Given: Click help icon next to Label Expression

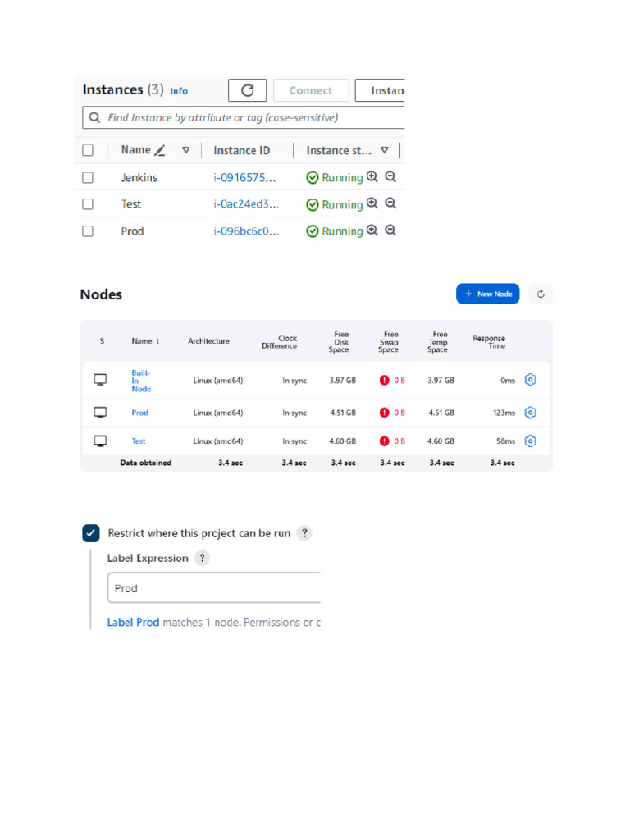Looking at the screenshot, I should click(202, 558).
